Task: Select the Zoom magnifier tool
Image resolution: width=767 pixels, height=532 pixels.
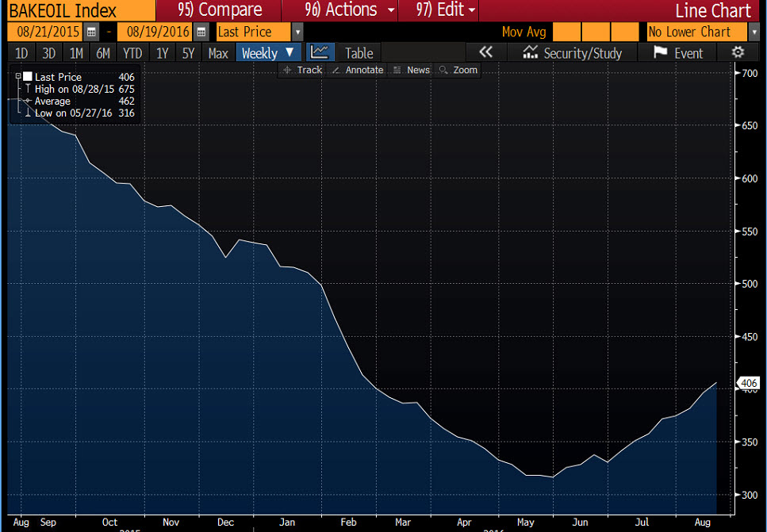Action: pyautogui.click(x=458, y=70)
